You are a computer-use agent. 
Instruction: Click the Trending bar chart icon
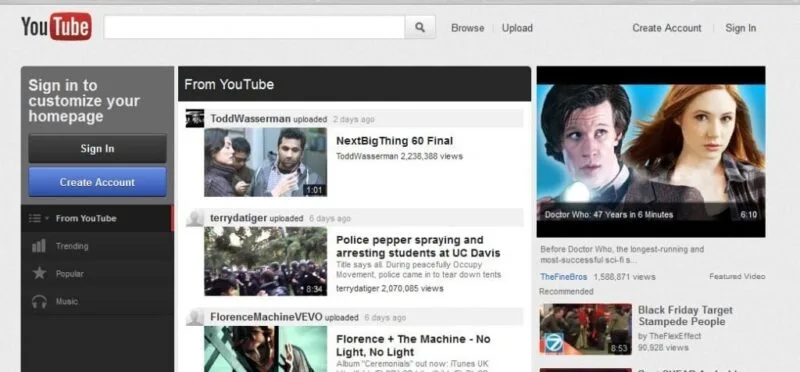tap(38, 246)
